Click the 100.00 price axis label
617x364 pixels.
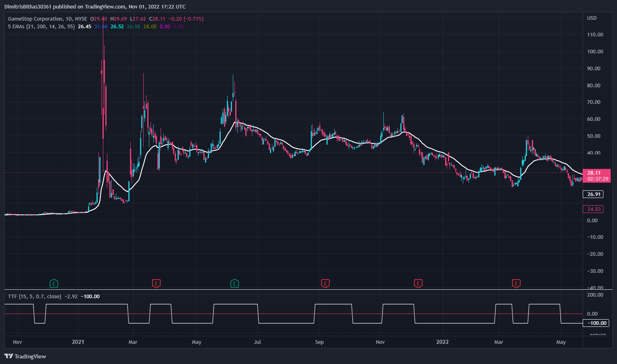595,52
